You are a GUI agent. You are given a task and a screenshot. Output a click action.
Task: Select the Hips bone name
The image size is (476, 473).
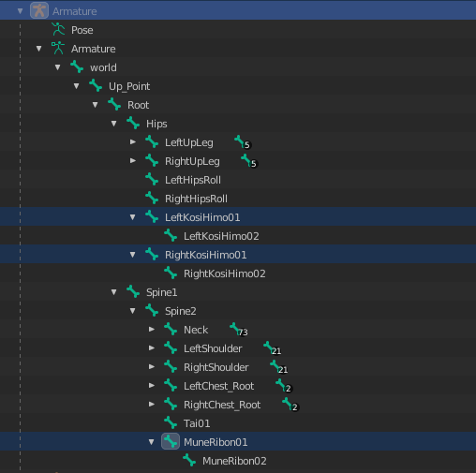point(156,124)
